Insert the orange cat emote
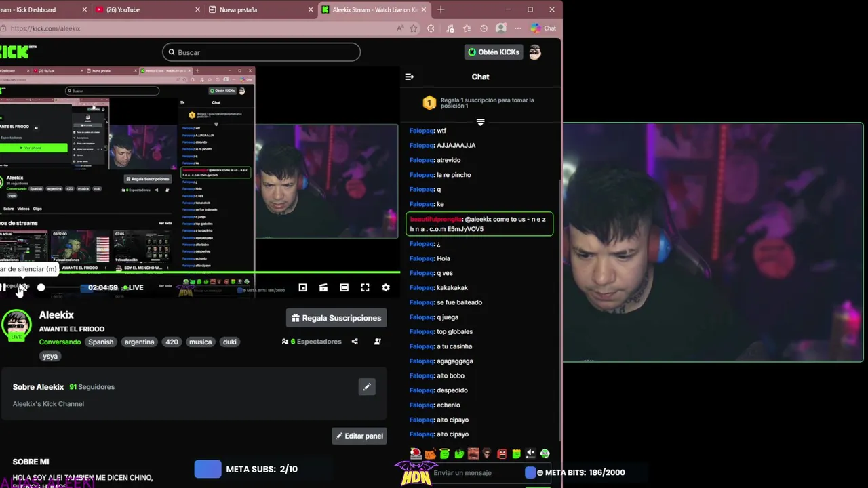The width and height of the screenshot is (868, 488). [x=430, y=453]
